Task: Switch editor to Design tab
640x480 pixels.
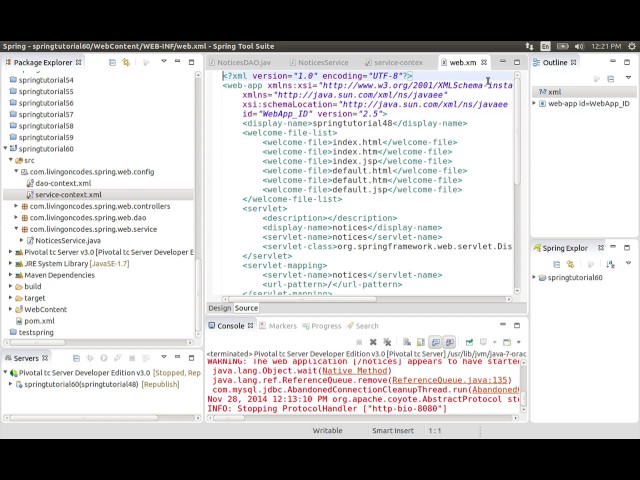Action: coord(220,308)
